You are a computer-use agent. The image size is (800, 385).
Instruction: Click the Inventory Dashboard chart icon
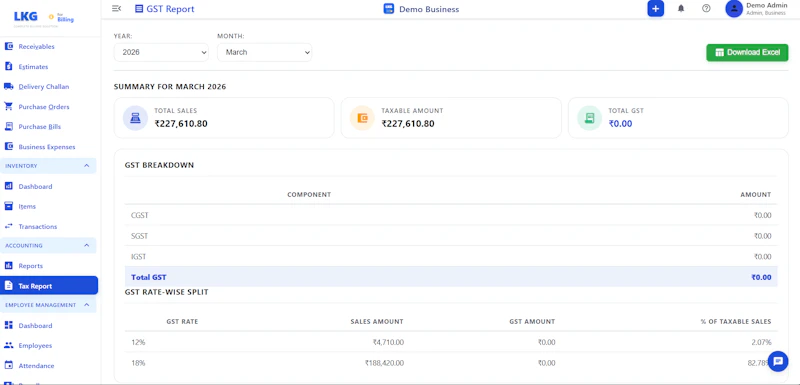9,186
